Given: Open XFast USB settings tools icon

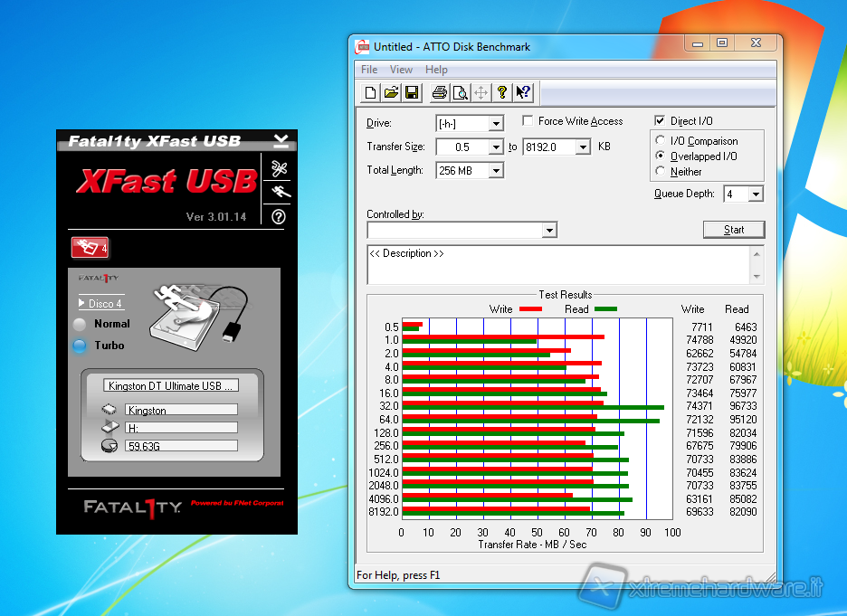Looking at the screenshot, I should point(280,168).
